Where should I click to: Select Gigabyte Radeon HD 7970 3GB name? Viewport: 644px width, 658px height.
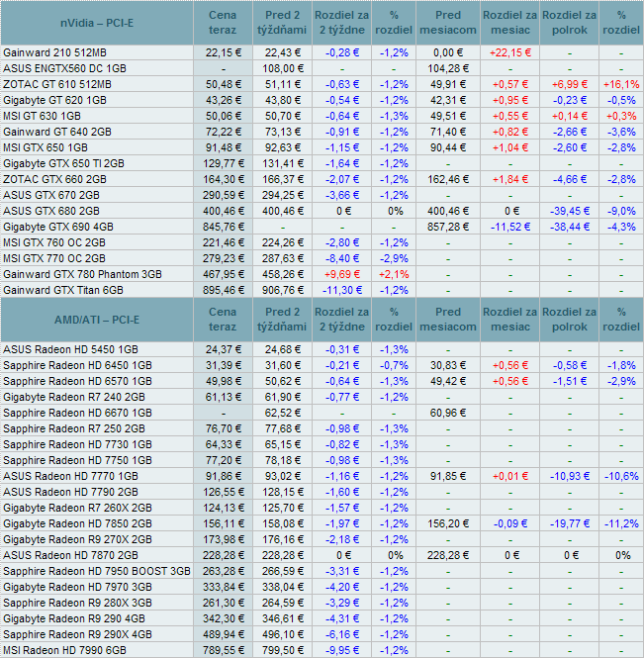(x=77, y=588)
